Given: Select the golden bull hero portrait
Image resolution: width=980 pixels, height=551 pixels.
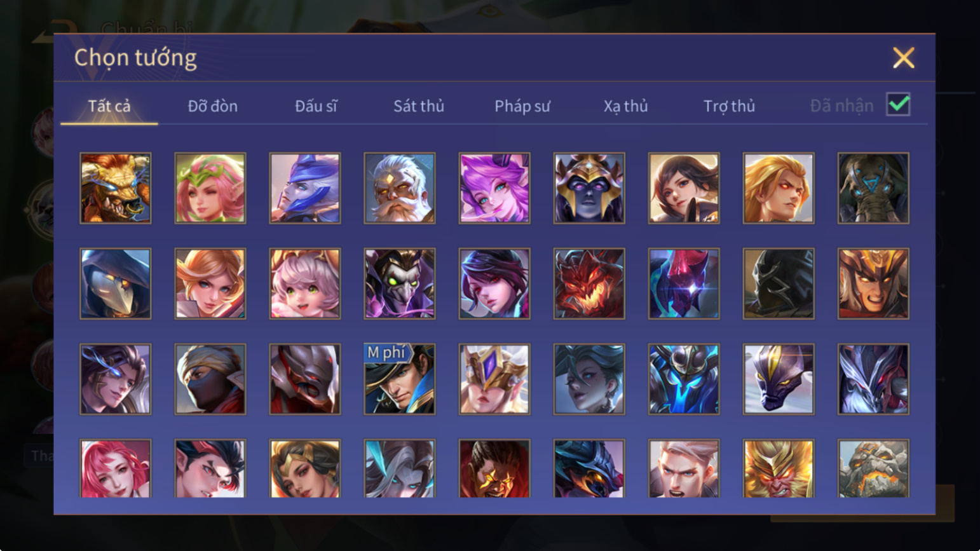Looking at the screenshot, I should 116,188.
